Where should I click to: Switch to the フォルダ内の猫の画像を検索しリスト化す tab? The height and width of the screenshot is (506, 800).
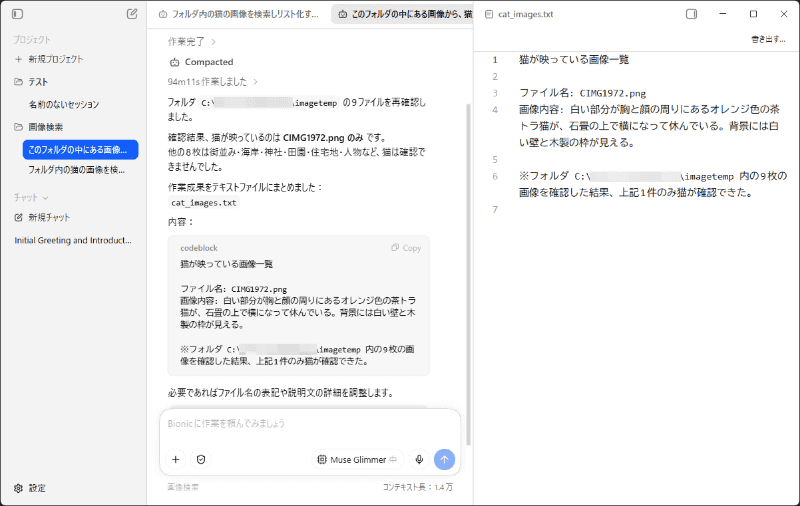click(x=239, y=14)
